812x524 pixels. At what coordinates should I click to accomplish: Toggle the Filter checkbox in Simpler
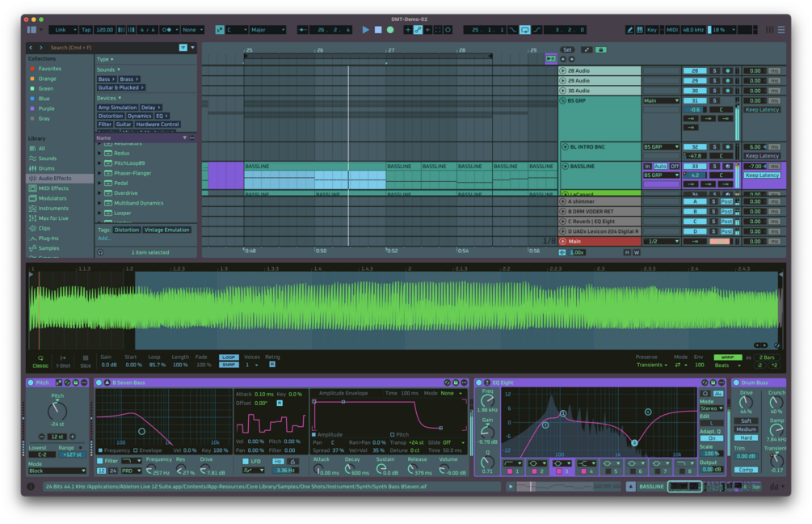[x=100, y=461]
